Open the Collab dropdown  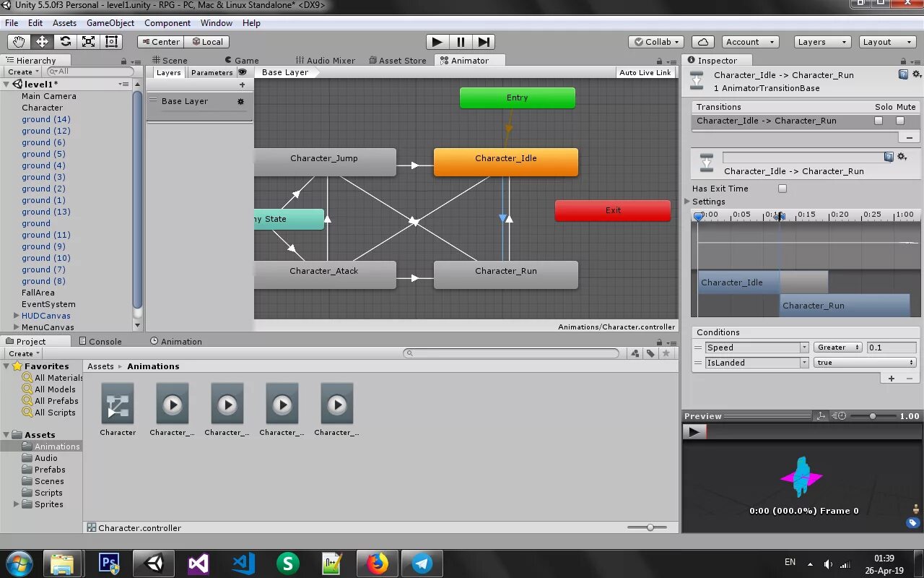coord(656,42)
